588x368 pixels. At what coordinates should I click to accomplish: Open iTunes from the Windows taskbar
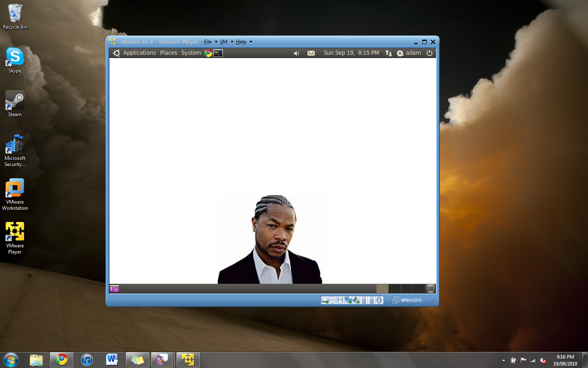(87, 360)
